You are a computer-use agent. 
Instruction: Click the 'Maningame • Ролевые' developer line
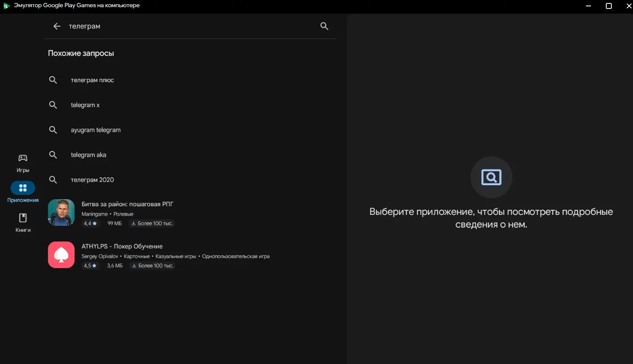(x=107, y=214)
